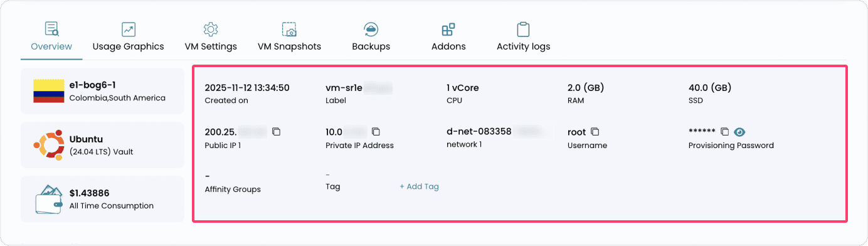Click the Ubuntu logo icon

click(48, 145)
